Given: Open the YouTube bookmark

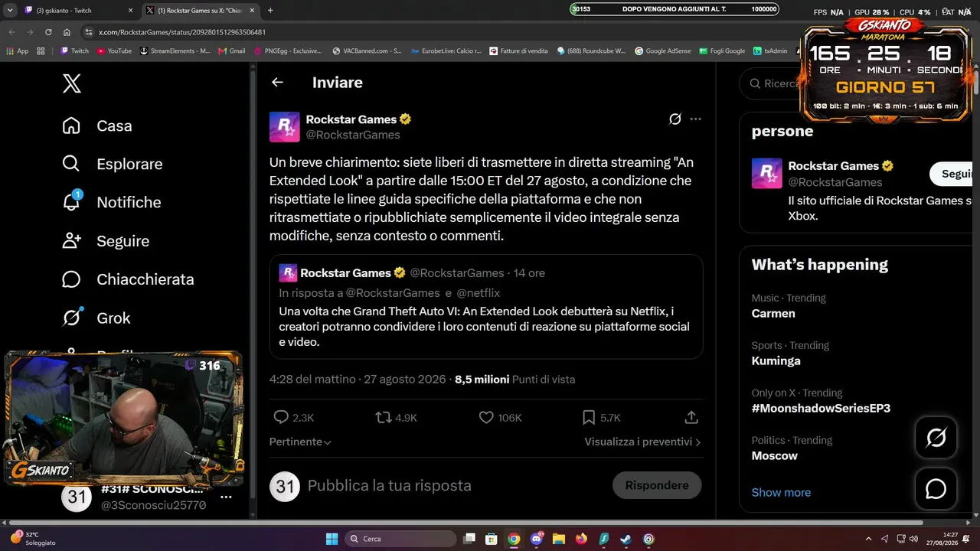Looking at the screenshot, I should pyautogui.click(x=114, y=51).
